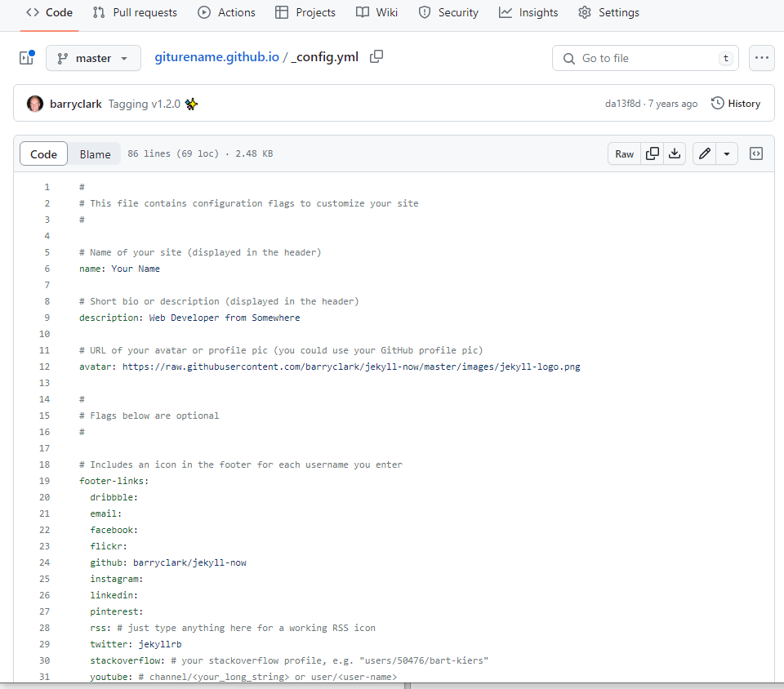Expand the file tree side panel

(x=26, y=58)
